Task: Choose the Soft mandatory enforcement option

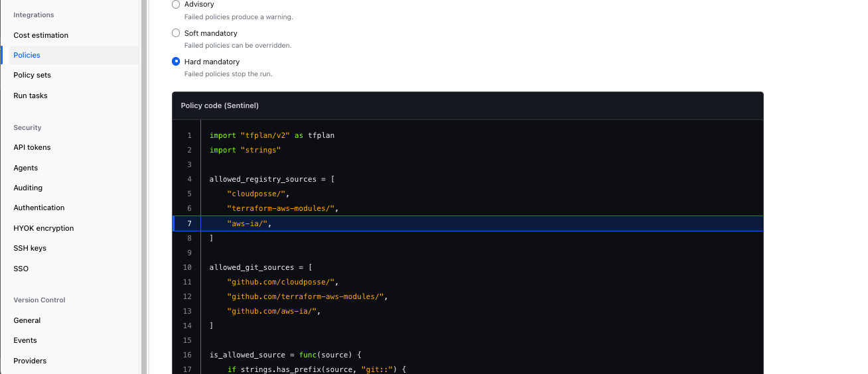Action: coord(176,33)
